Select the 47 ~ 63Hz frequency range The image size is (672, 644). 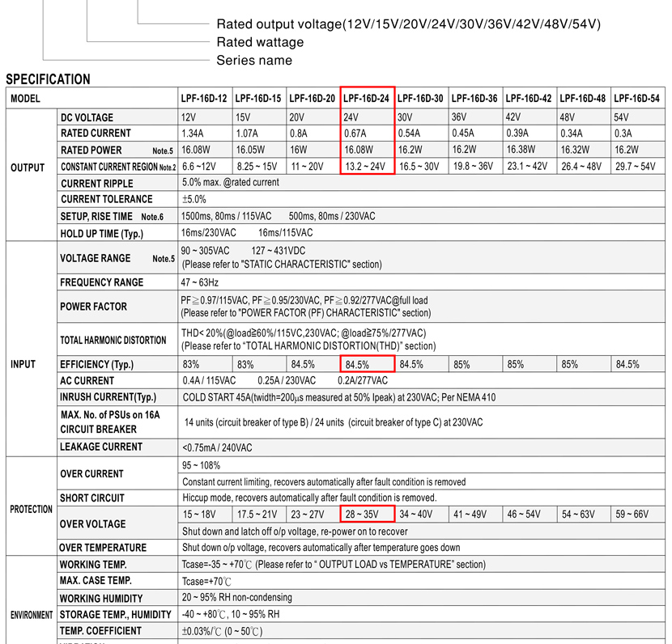(200, 282)
